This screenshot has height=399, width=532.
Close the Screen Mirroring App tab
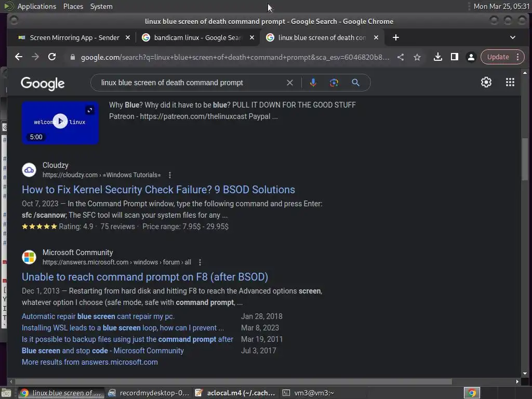pyautogui.click(x=128, y=37)
